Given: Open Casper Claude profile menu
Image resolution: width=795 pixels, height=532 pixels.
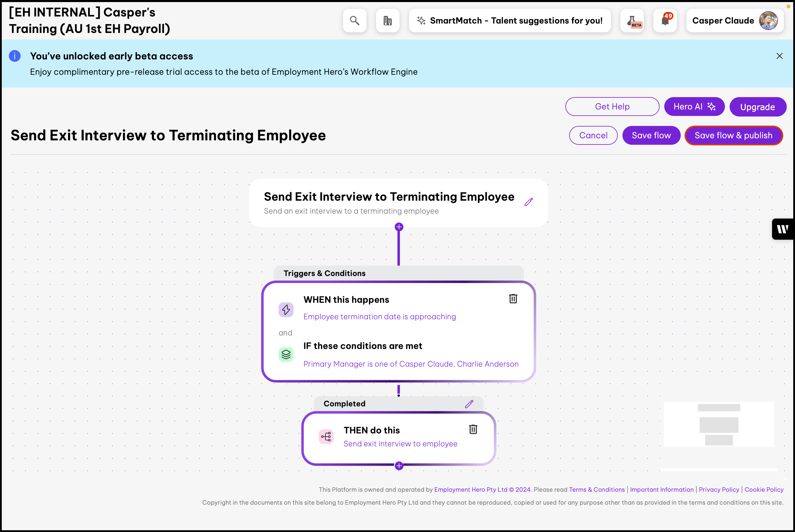Looking at the screenshot, I should pyautogui.click(x=735, y=21).
